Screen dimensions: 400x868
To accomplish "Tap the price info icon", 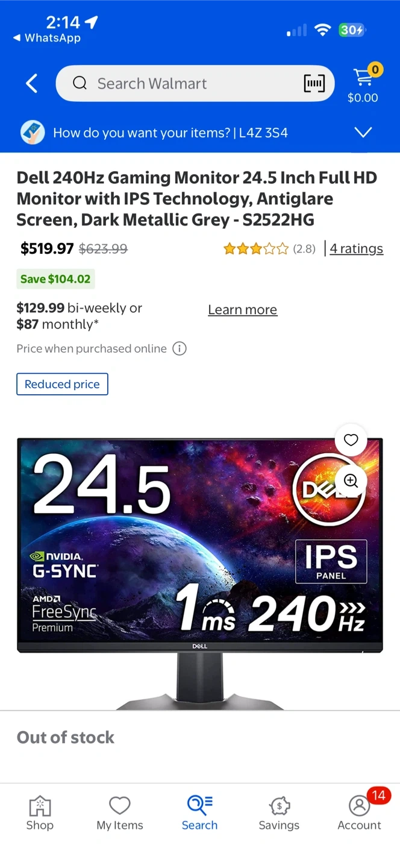I will pos(180,348).
